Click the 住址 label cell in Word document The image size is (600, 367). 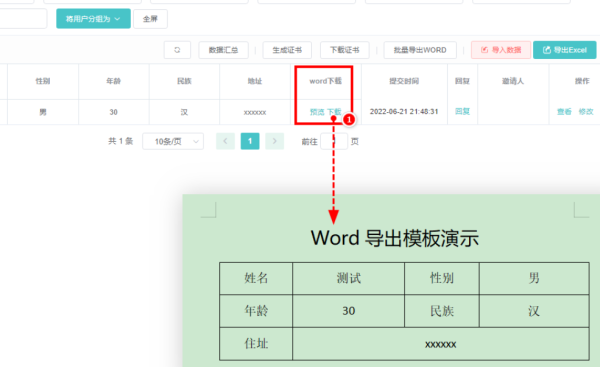point(256,344)
